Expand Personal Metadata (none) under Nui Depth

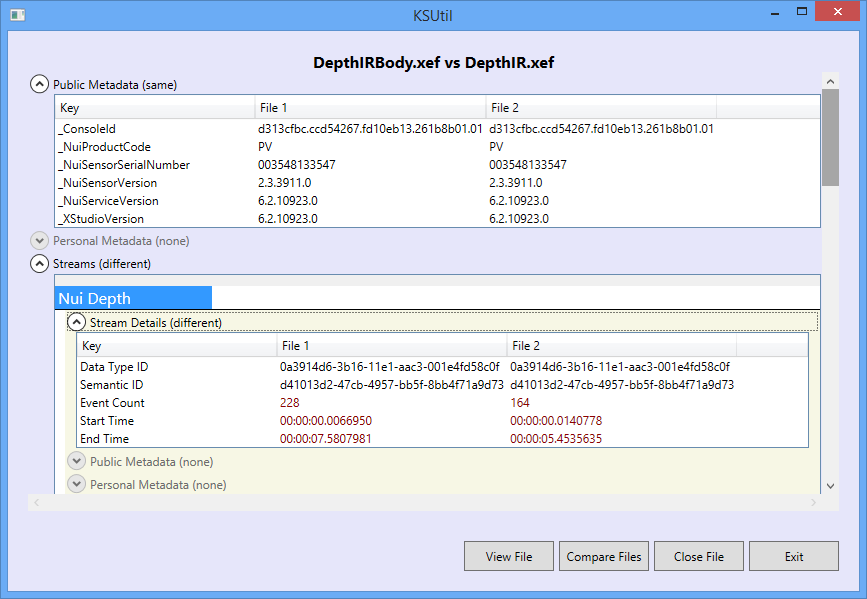pos(76,484)
